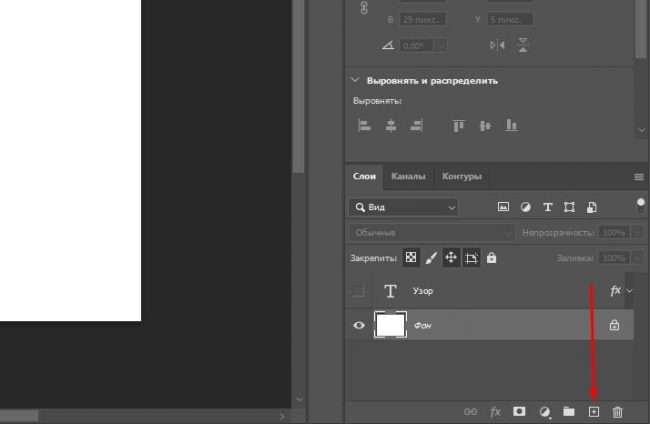Click fx effects indicator on Узор
The height and width of the screenshot is (424, 650).
click(615, 291)
